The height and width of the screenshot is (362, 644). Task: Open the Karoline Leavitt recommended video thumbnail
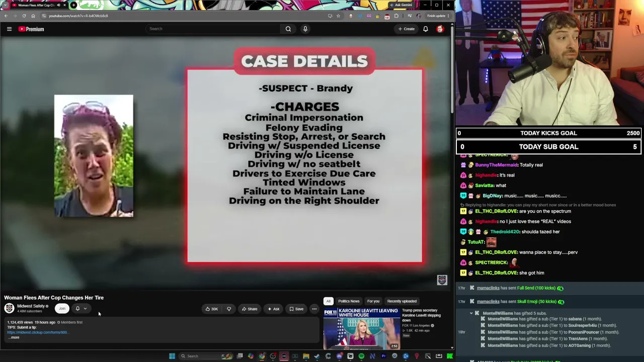362,328
